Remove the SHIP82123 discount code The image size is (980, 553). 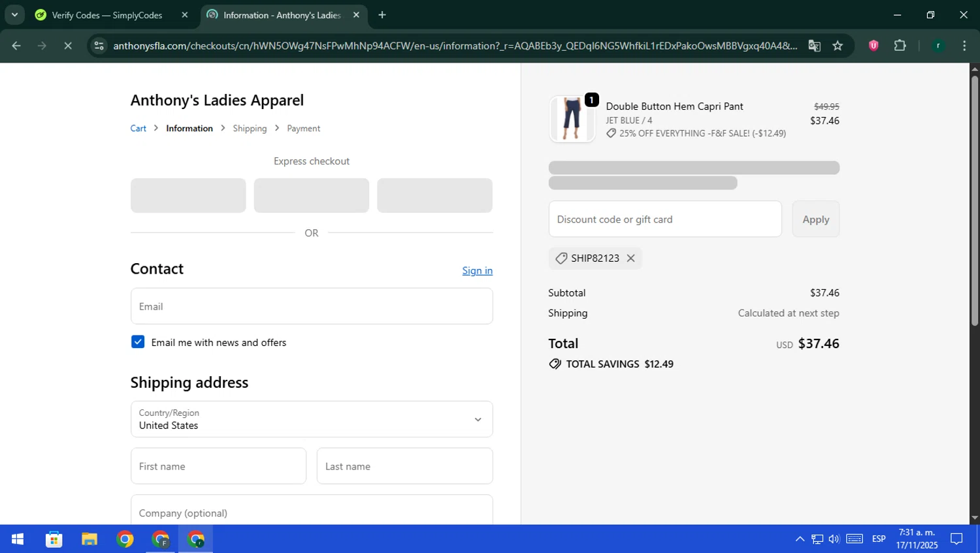(x=630, y=259)
